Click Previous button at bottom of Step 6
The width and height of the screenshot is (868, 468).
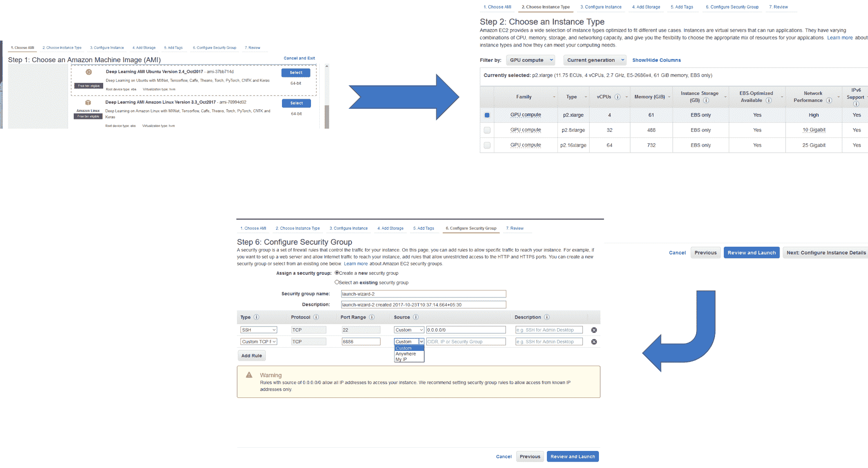(x=530, y=456)
